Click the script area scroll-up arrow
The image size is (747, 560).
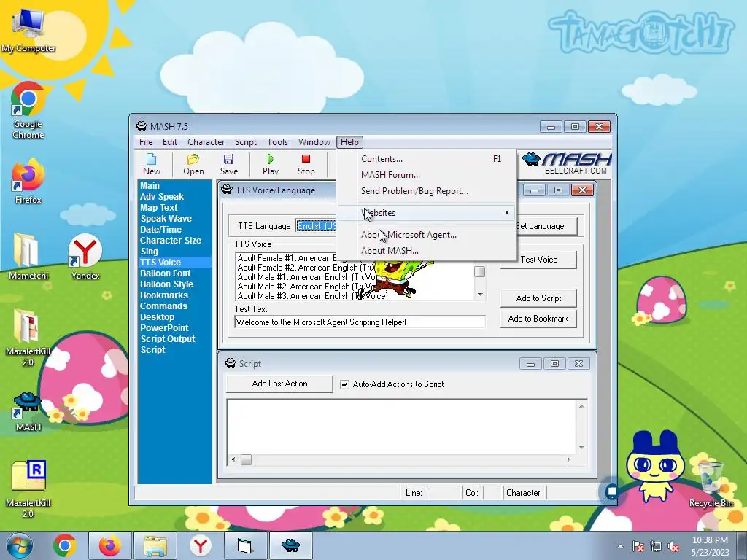[581, 406]
